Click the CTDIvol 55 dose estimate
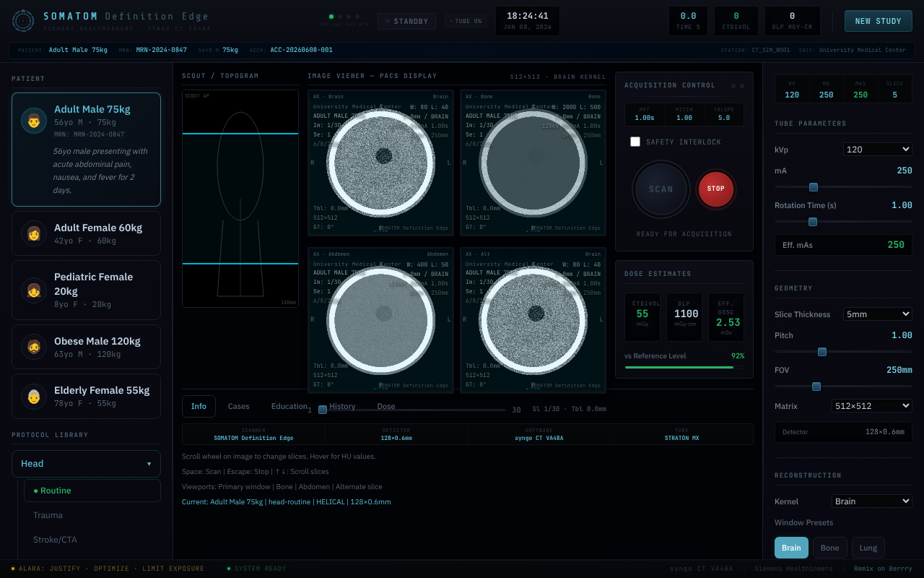The image size is (924, 578). [x=642, y=317]
